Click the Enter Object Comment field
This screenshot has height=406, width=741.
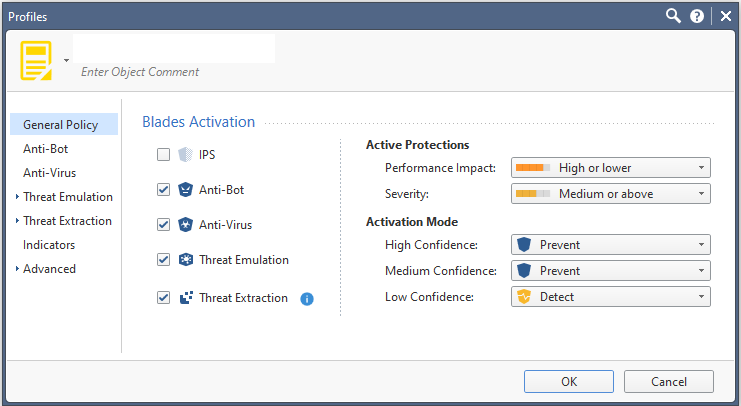click(140, 72)
